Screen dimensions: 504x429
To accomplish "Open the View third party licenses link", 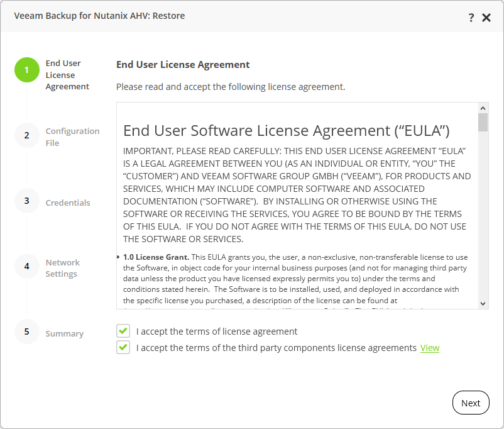I will coord(430,348).
